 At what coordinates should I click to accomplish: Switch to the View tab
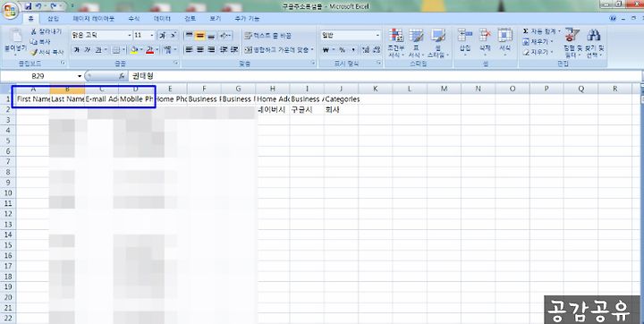coord(216,19)
